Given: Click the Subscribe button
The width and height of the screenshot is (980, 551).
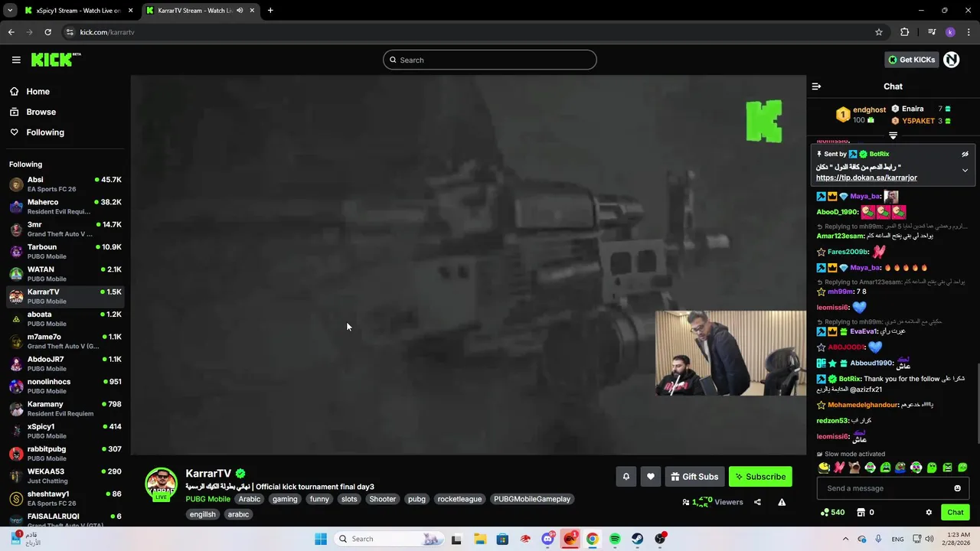Looking at the screenshot, I should (x=760, y=477).
